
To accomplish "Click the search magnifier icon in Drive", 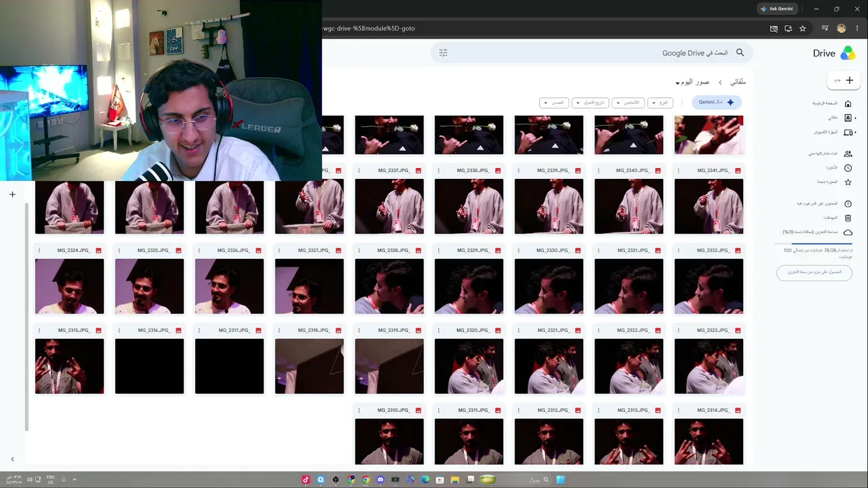I will coord(740,53).
